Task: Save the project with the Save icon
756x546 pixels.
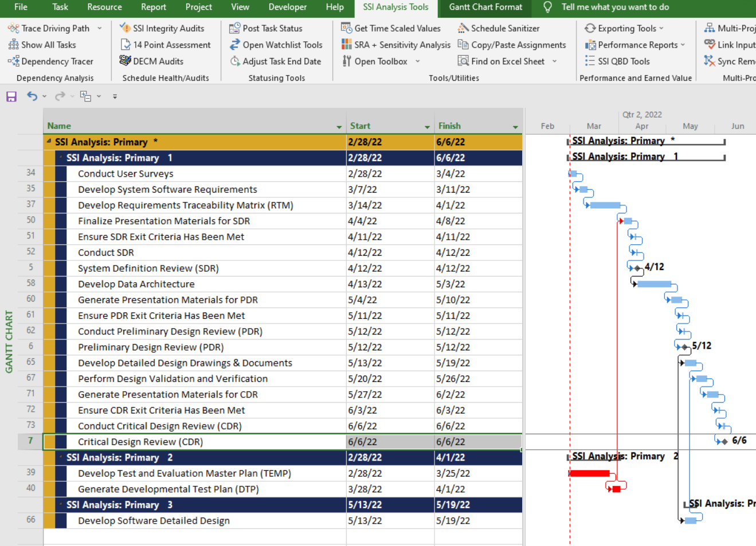Action: point(11,96)
